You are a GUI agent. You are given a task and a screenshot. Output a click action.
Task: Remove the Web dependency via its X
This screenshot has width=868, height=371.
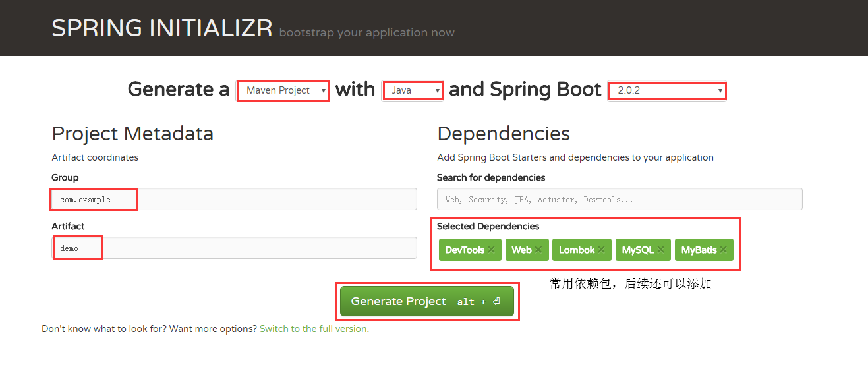[x=538, y=250]
